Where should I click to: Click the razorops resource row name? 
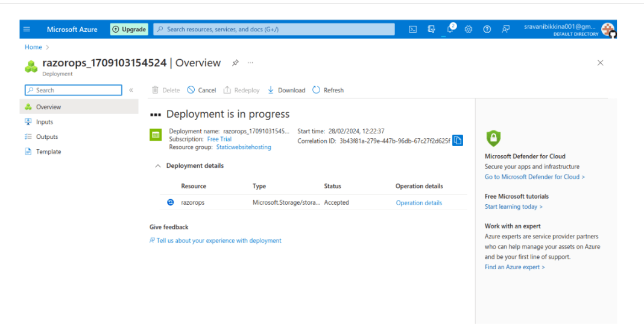coord(192,202)
